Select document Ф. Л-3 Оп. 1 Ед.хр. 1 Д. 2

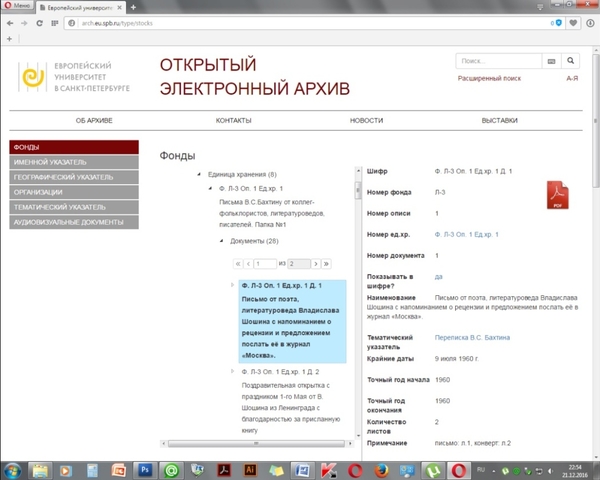pos(284,372)
